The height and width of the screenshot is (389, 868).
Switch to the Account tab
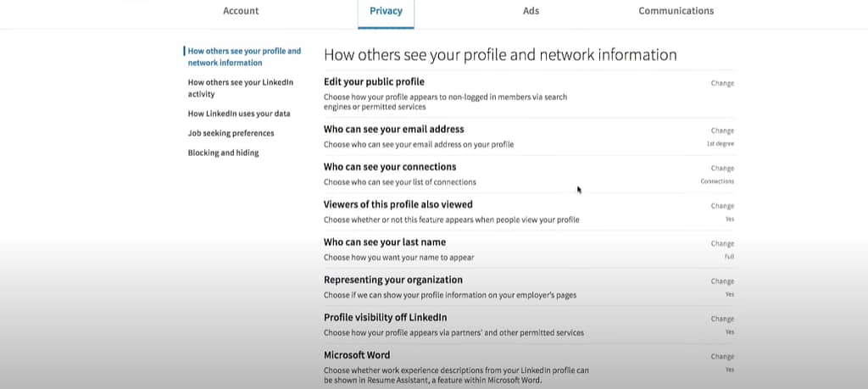(x=240, y=11)
